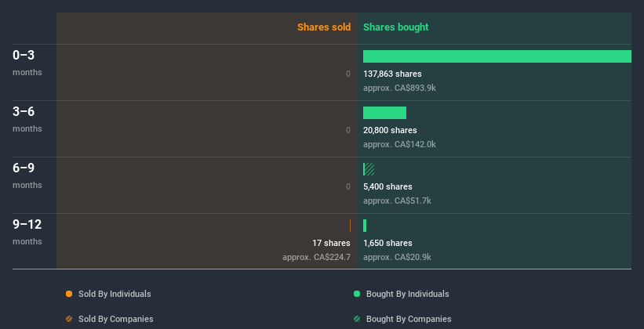
Task: Click the approx. CA$51.7k amount
Action: click(397, 201)
